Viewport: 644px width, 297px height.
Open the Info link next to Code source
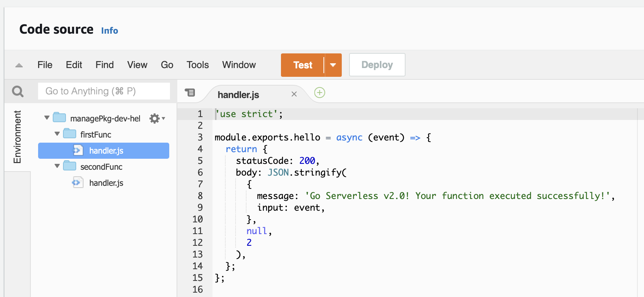tap(110, 31)
